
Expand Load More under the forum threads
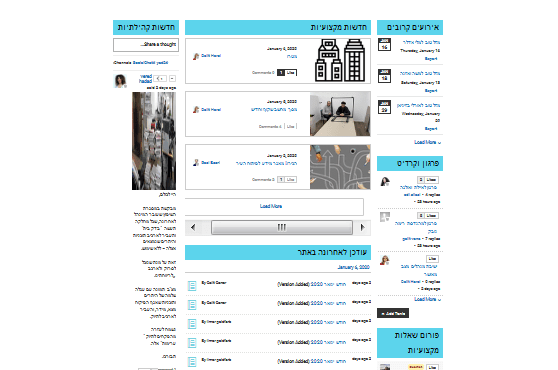pos(427,300)
